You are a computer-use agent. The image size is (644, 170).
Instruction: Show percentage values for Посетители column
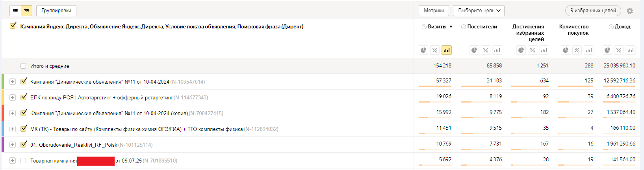coord(486,50)
